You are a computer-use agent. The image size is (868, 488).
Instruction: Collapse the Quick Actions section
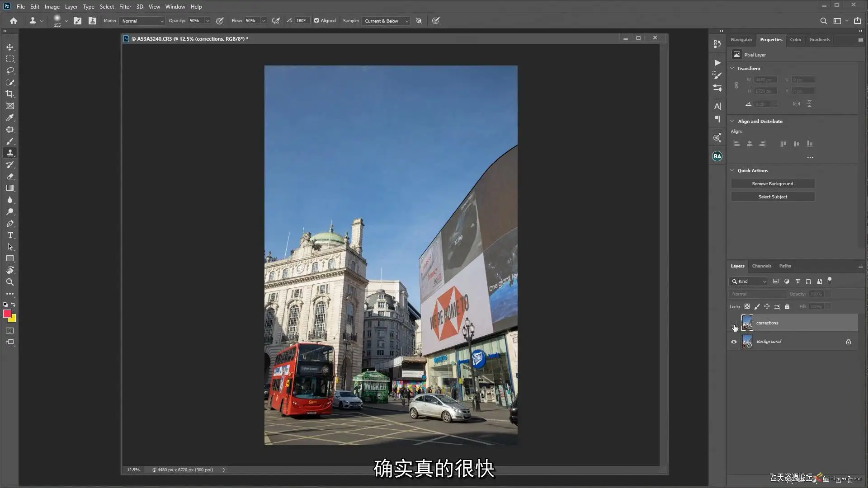coord(732,170)
